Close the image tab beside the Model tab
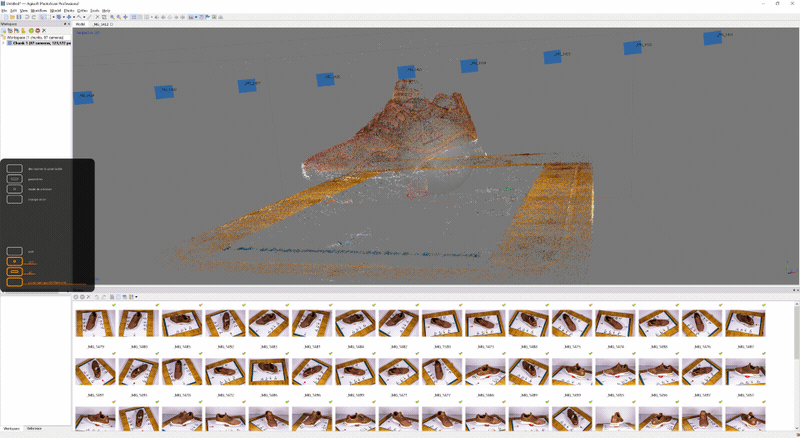 click(x=112, y=24)
